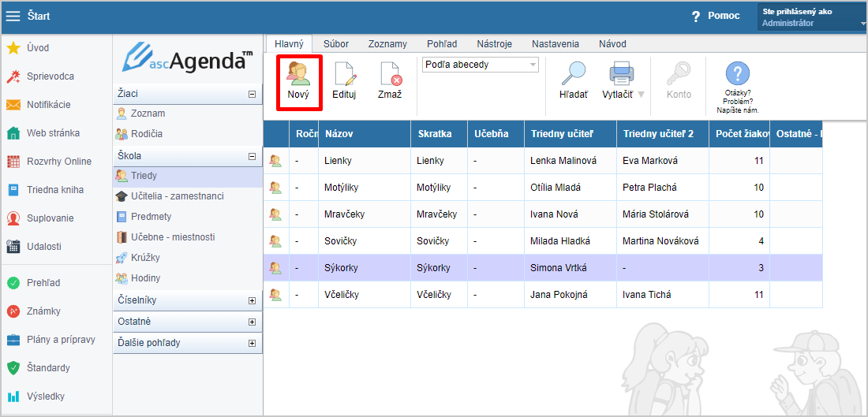Open Suplovanie in sidebar
Image resolution: width=868 pixels, height=417 pixels.
click(x=51, y=218)
